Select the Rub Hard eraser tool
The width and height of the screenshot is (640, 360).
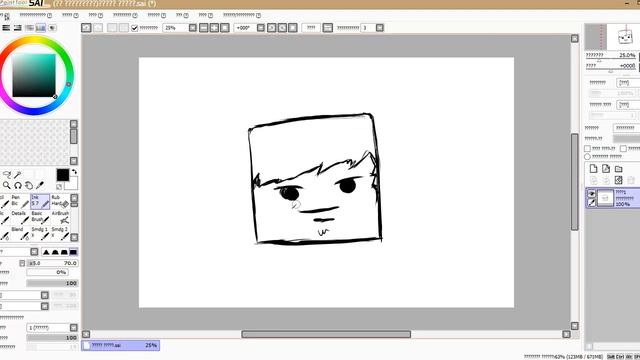tap(60, 202)
